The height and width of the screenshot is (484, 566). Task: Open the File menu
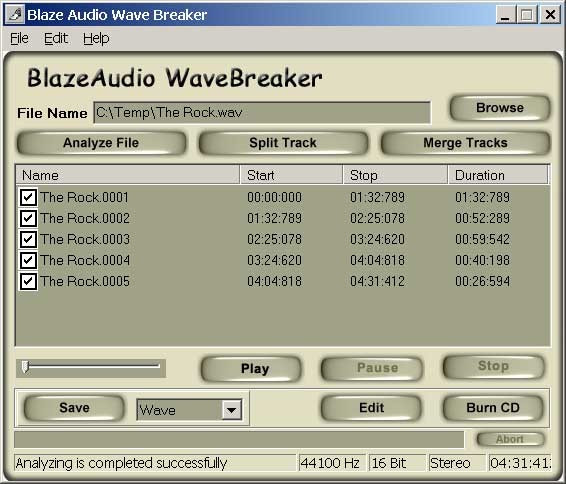tap(19, 38)
